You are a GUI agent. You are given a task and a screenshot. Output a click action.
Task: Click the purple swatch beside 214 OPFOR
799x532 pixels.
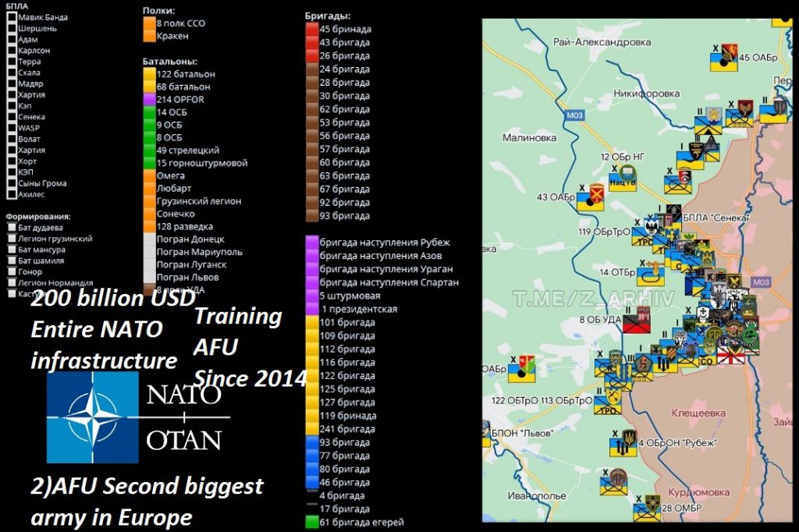[x=149, y=99]
